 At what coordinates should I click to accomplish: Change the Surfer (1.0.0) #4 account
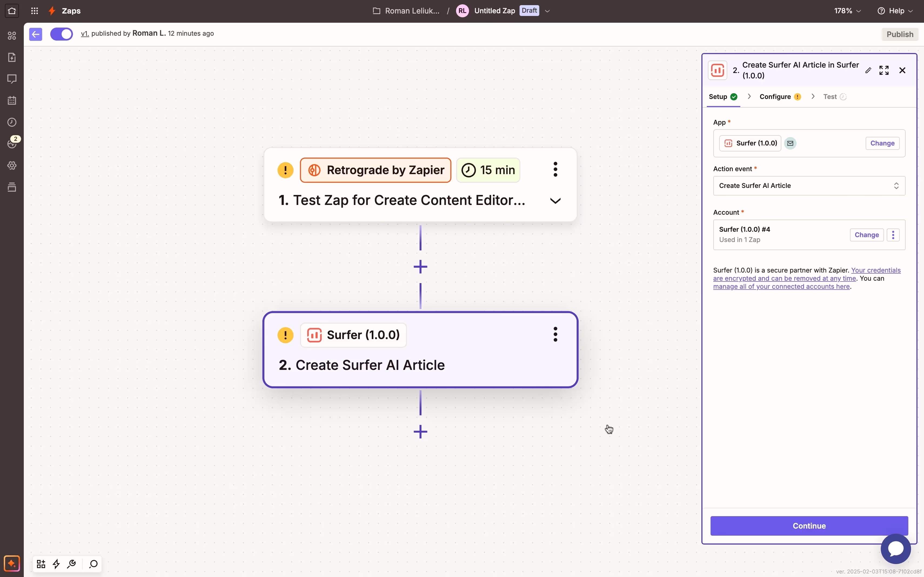click(x=866, y=235)
